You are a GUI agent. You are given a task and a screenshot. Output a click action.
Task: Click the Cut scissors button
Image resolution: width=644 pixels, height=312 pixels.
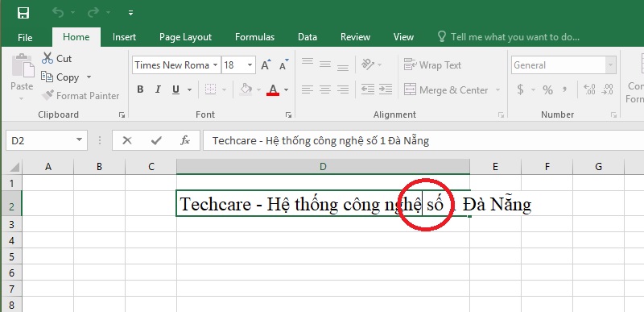pos(57,58)
